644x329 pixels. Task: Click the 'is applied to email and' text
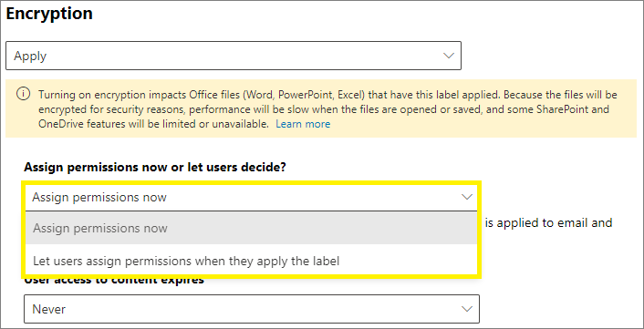pyautogui.click(x=549, y=222)
